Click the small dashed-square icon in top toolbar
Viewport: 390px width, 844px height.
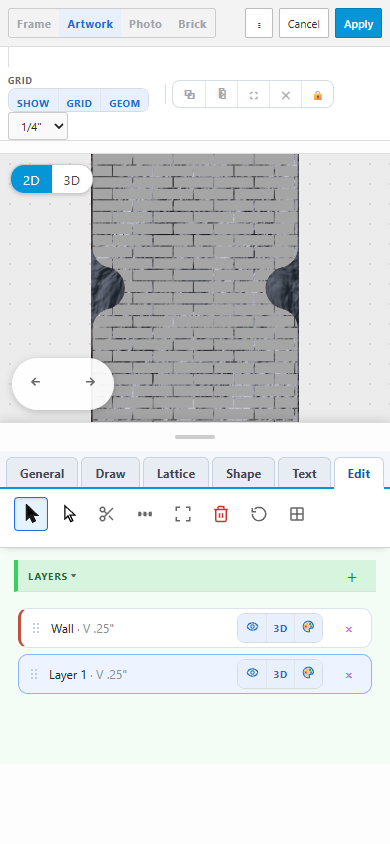(x=254, y=95)
